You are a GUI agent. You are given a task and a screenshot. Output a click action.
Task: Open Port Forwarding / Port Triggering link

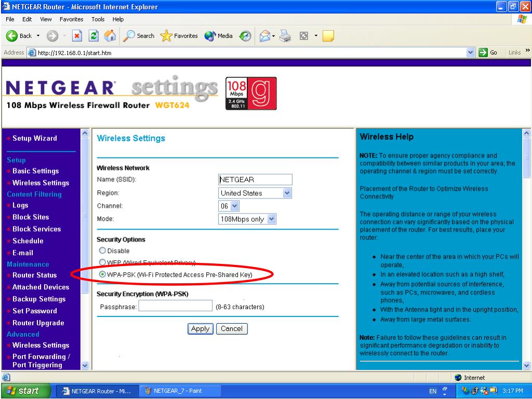point(41,361)
